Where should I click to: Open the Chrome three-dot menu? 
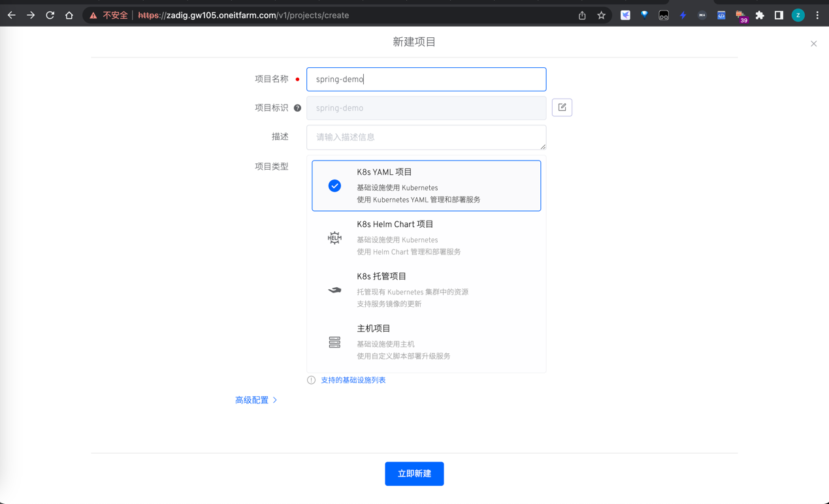pos(817,15)
